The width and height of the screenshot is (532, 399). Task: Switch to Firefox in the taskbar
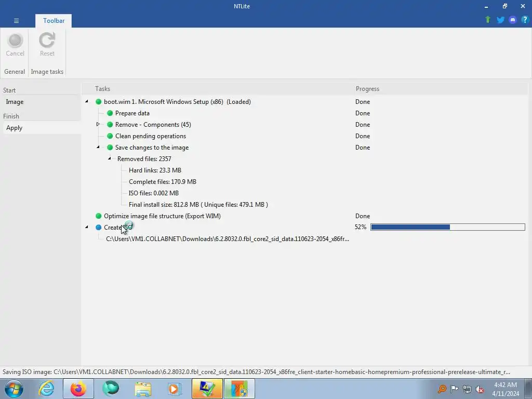coord(78,389)
